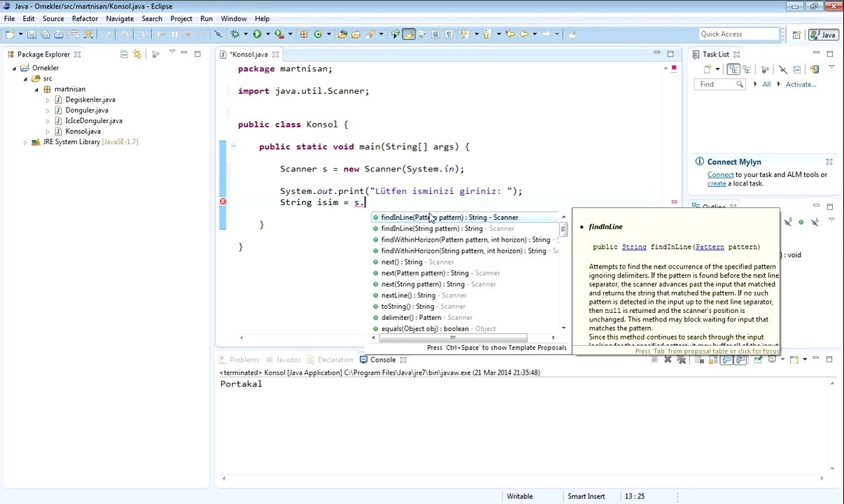Click the Activate... link in Task List
The image size is (844, 504).
(801, 84)
